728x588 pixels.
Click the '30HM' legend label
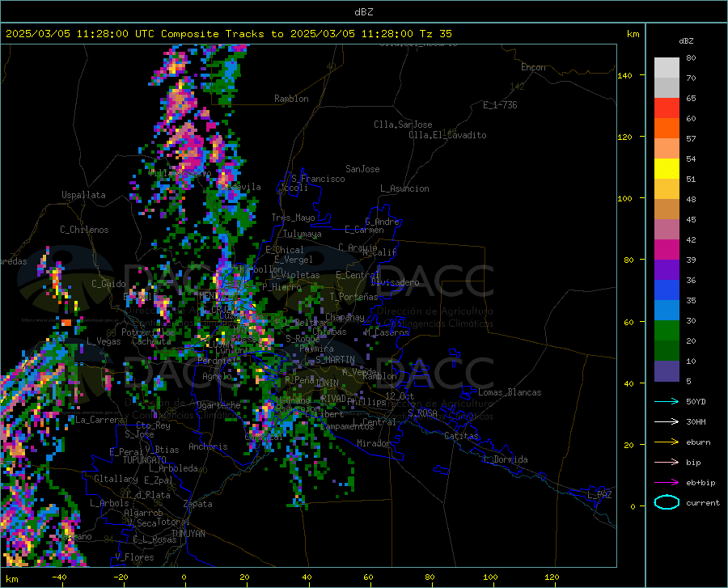pos(696,421)
